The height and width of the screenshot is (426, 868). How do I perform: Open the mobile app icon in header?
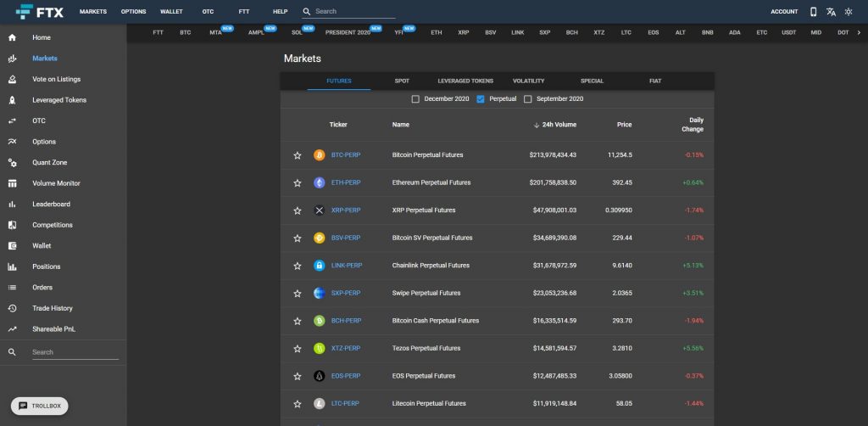(x=814, y=12)
